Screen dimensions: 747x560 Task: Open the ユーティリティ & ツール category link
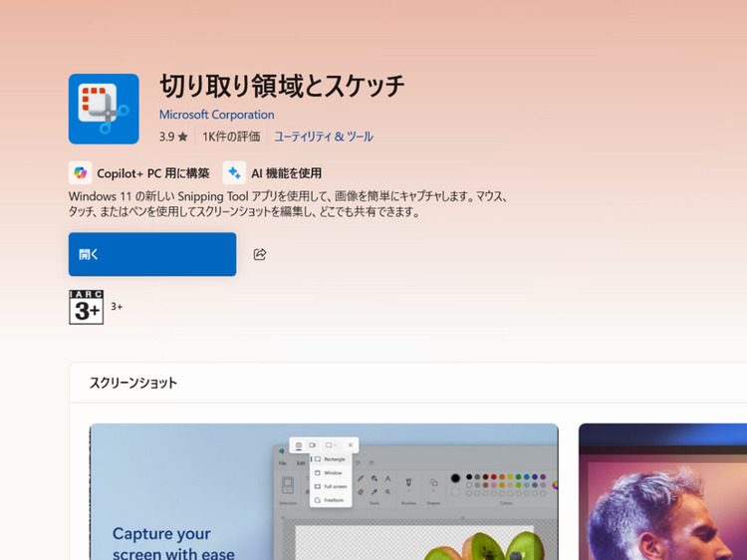(x=324, y=137)
